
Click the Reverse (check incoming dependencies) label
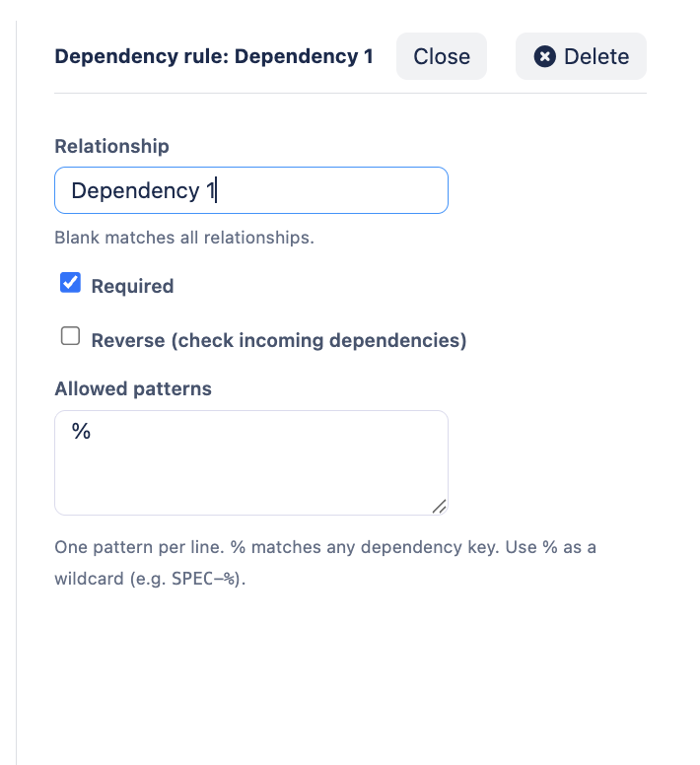278,341
